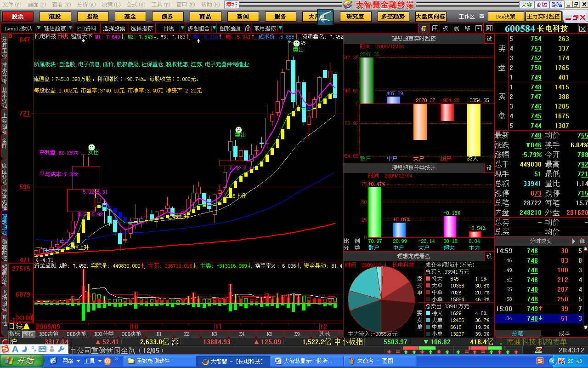The height and width of the screenshot is (368, 588).
Task: Open the 函数检测软件 taskbar window
Action: [x=159, y=361]
